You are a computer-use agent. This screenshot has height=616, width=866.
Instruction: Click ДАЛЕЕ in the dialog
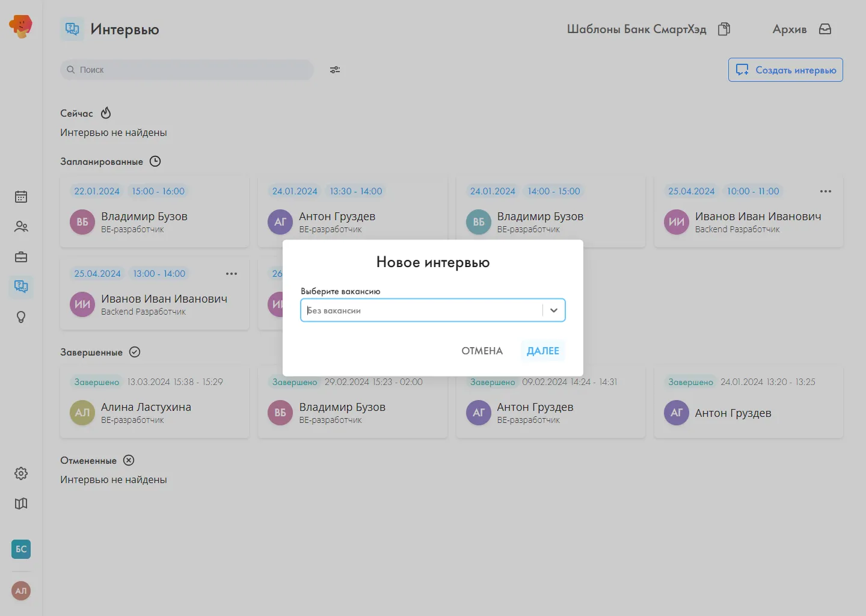[543, 351]
